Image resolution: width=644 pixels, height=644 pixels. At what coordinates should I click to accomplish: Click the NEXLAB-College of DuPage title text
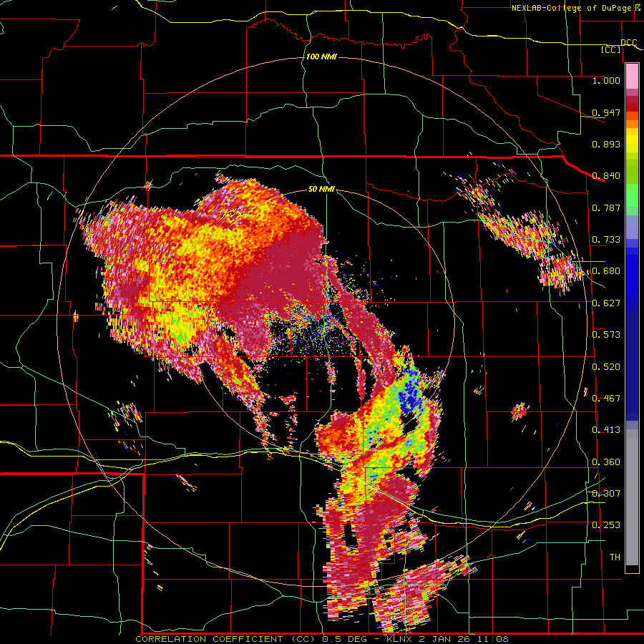tap(576, 8)
